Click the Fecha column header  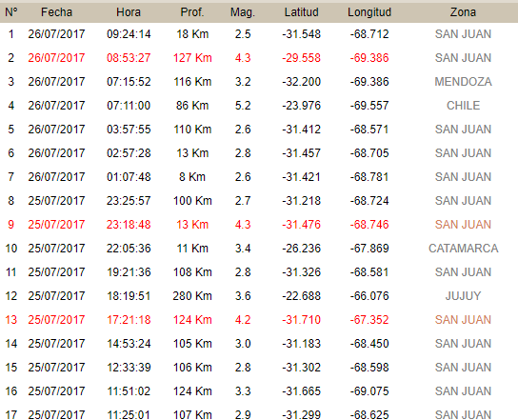(x=56, y=12)
